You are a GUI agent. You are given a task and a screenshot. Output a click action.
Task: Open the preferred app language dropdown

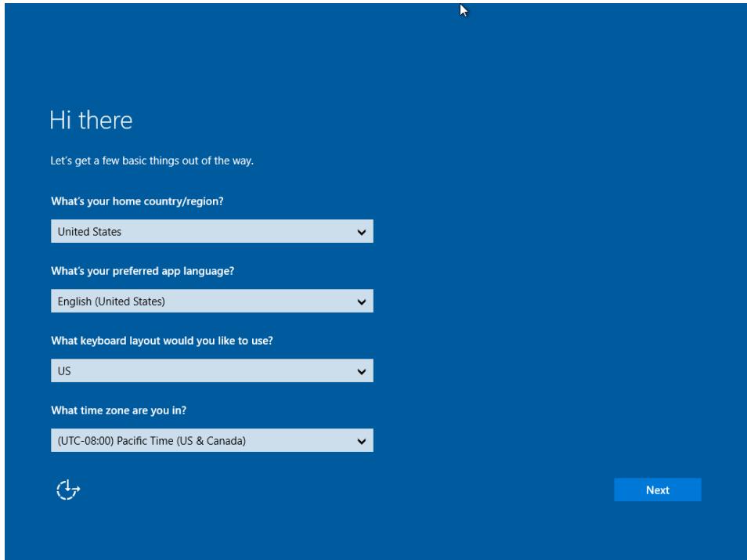(212, 302)
